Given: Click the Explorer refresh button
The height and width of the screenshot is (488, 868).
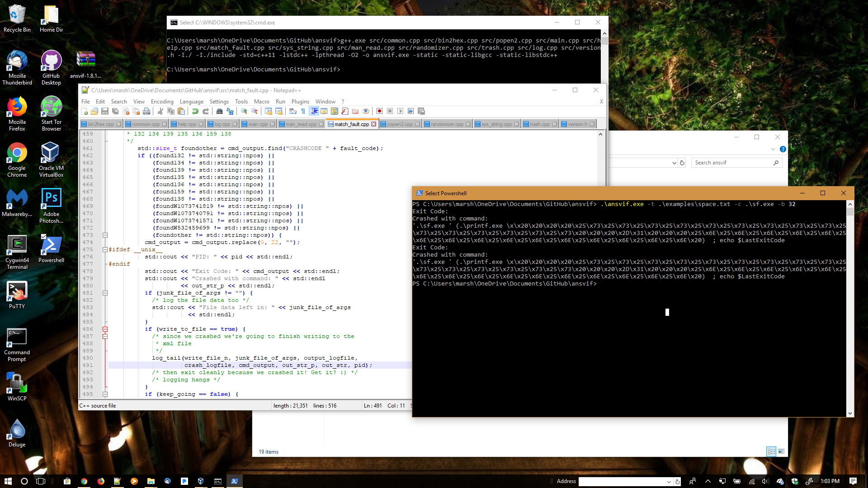Looking at the screenshot, I should point(682,163).
